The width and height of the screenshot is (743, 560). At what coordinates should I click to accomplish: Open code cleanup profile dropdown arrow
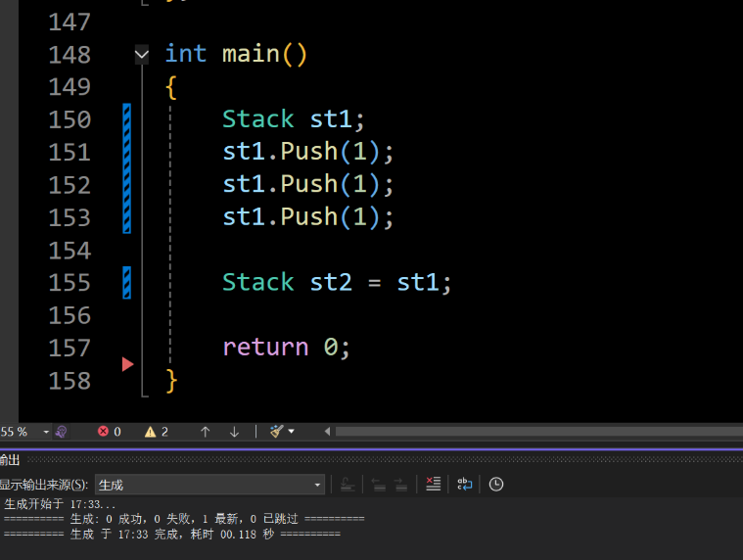tap(292, 431)
